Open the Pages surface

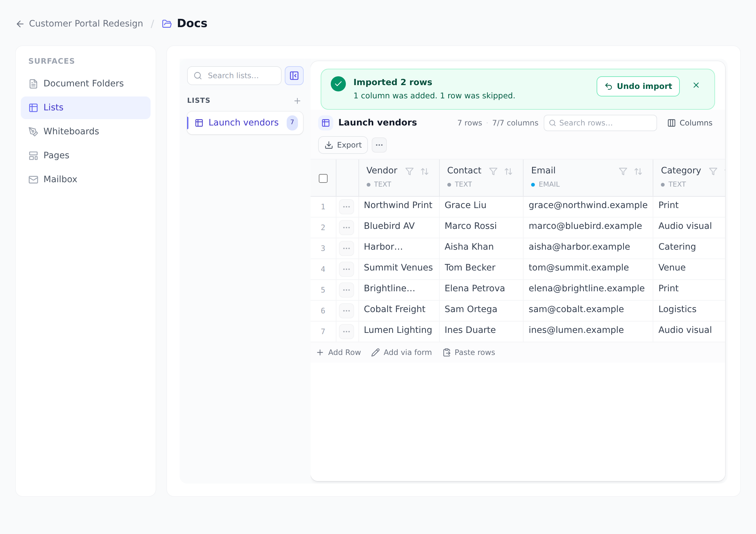[x=86, y=155]
